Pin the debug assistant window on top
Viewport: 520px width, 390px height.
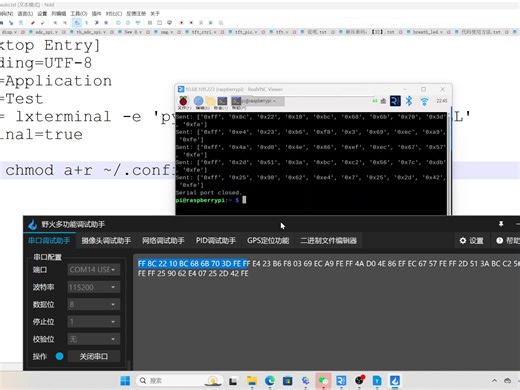501,224
